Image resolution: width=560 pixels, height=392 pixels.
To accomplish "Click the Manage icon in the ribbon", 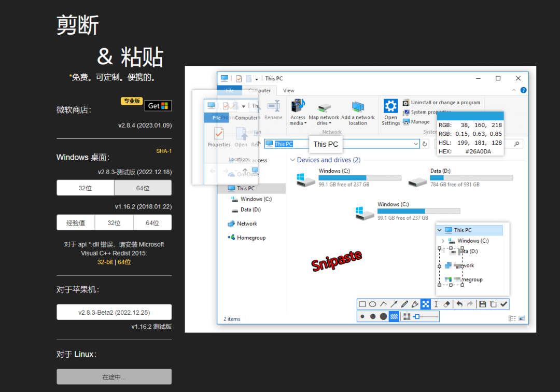I will [406, 122].
